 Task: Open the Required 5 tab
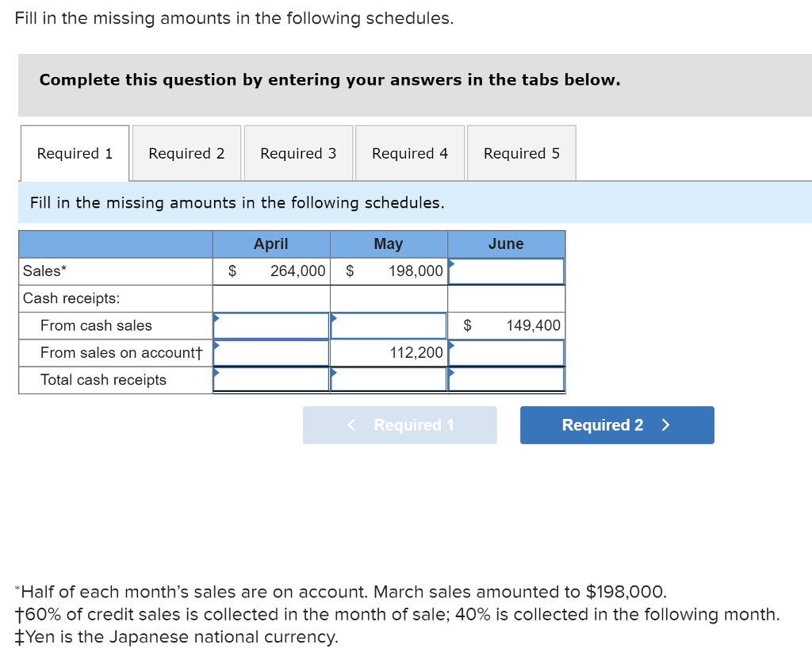(x=521, y=152)
